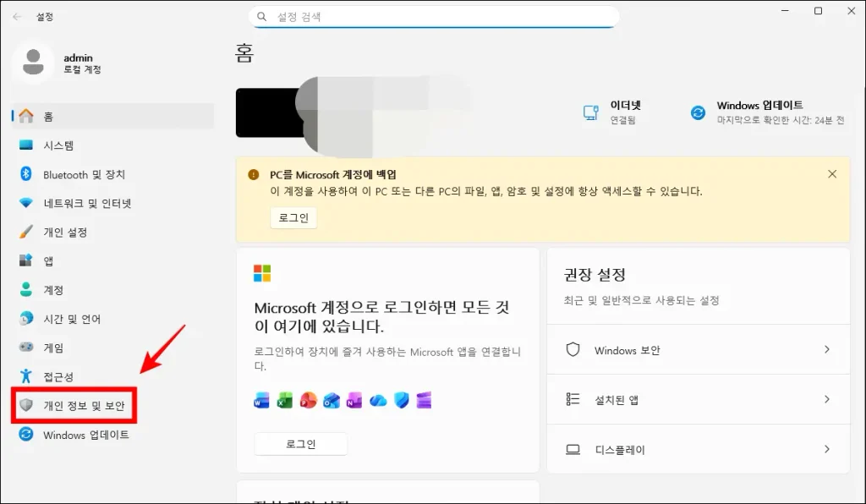Click the PC device desktop thumbnail
The width and height of the screenshot is (866, 504).
[271, 112]
